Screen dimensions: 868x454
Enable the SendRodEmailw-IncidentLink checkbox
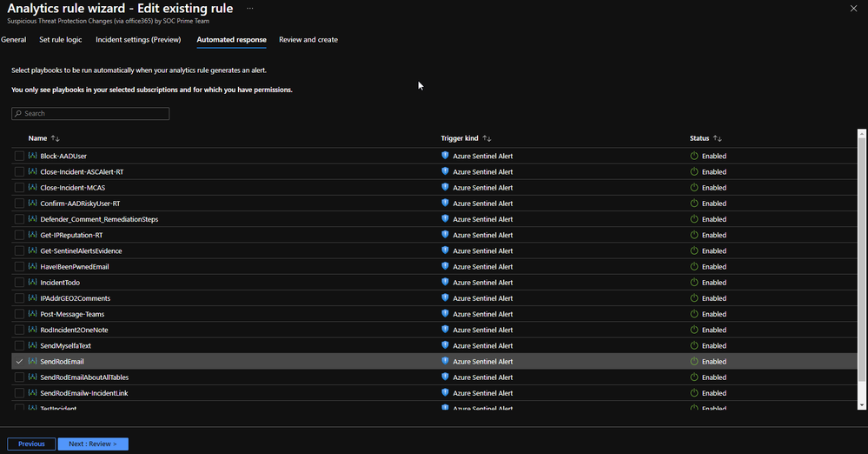click(x=19, y=393)
